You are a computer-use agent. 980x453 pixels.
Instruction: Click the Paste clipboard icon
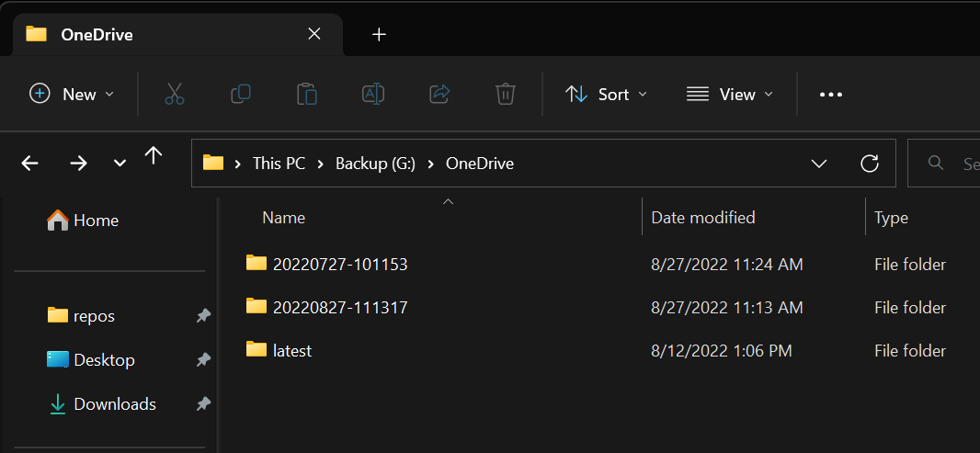307,94
